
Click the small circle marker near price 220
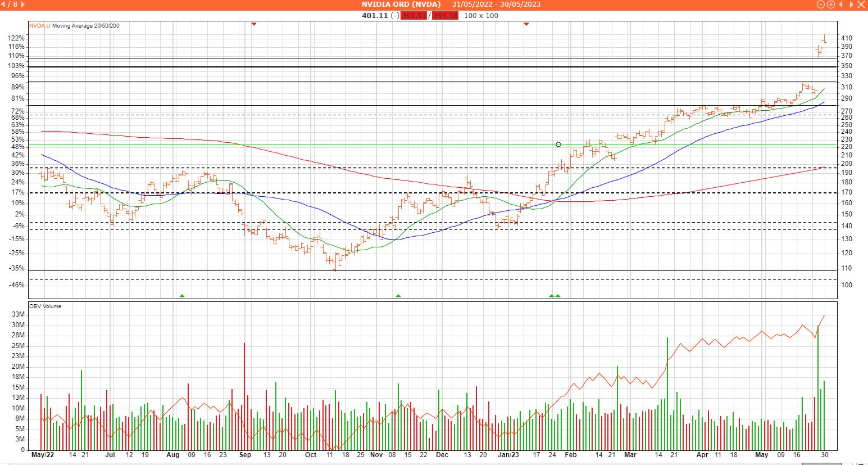[558, 145]
